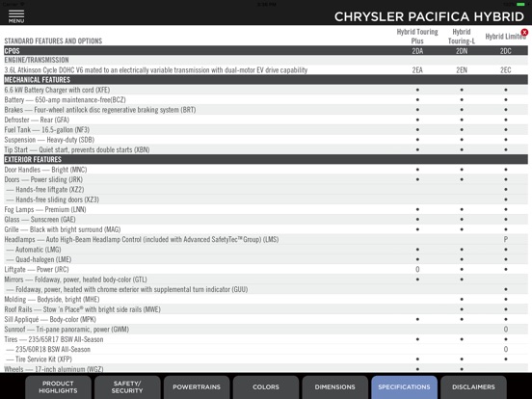This screenshot has height=399, width=532.
Task: Click the Sunroof Tri-pane panoramic row
Action: pyautogui.click(x=266, y=329)
